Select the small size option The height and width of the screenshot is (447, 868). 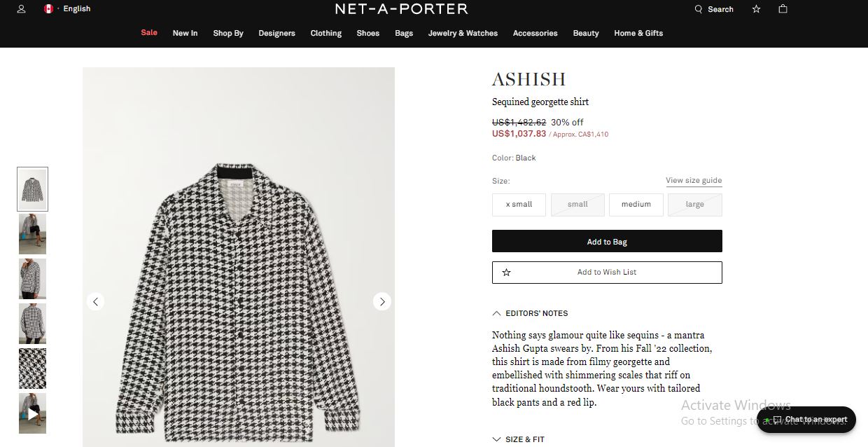click(x=577, y=205)
